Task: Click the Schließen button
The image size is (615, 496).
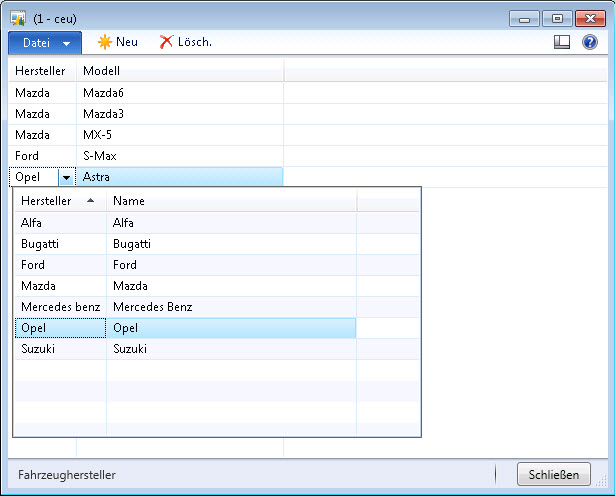Action: point(553,474)
